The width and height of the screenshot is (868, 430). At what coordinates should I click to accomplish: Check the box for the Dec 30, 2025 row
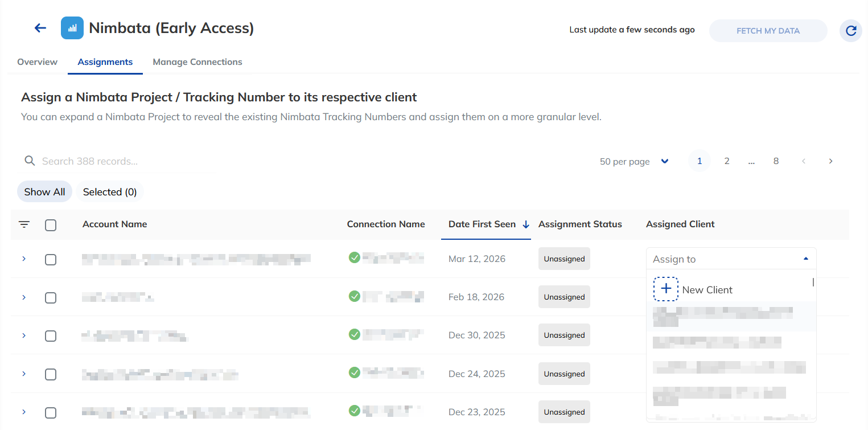coord(51,336)
